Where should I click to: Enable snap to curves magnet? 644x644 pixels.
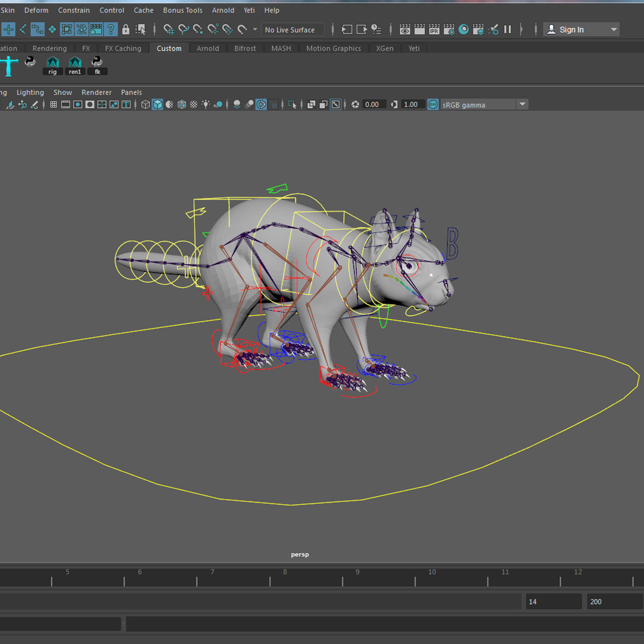click(184, 29)
